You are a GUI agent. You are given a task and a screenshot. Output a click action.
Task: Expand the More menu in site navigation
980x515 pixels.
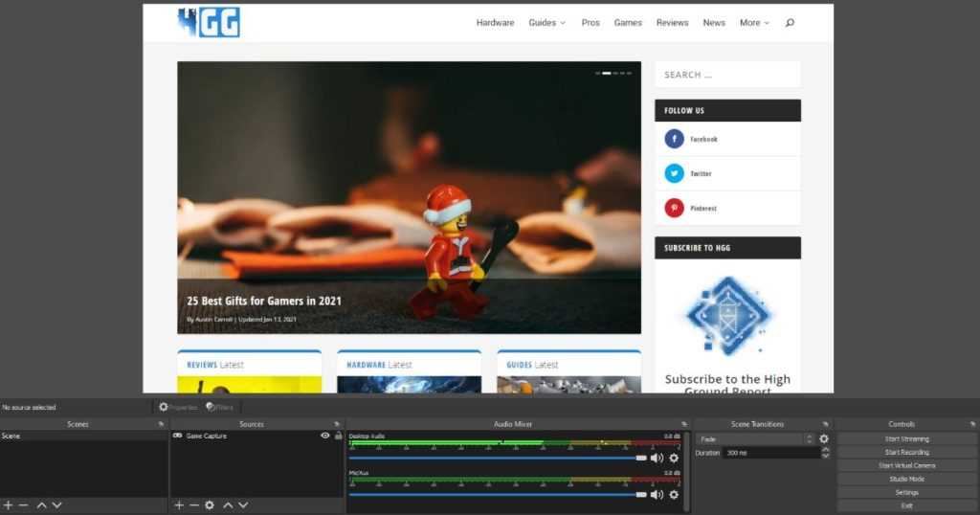click(753, 23)
